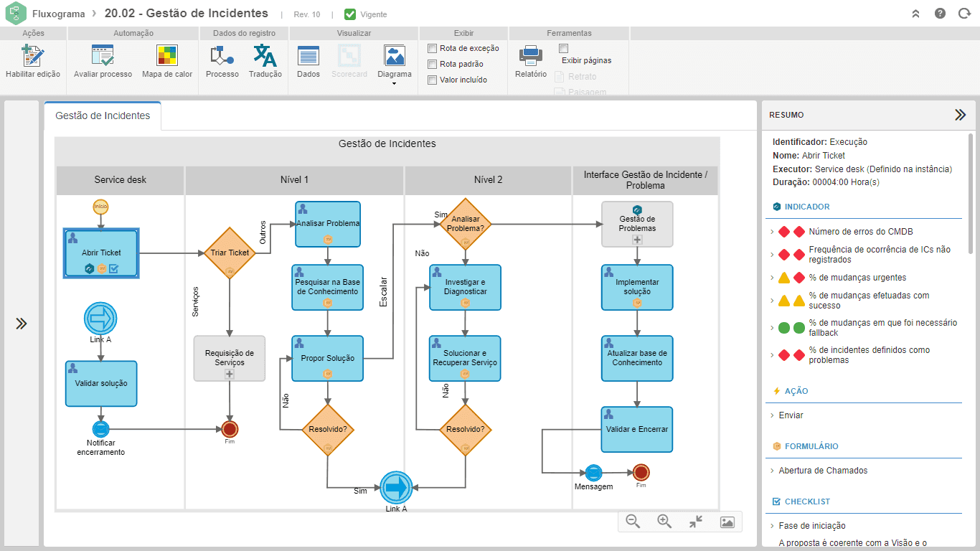Zoom out the diagram with magnifier minus

(633, 522)
